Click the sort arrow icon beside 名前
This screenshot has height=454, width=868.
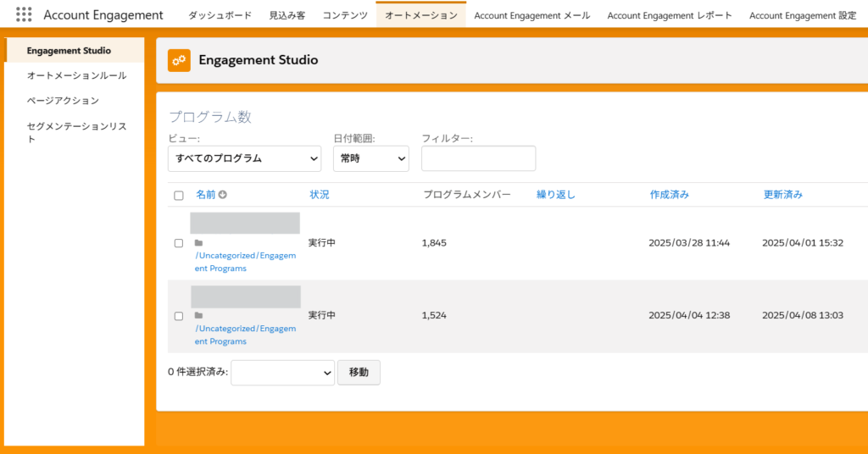click(x=223, y=195)
